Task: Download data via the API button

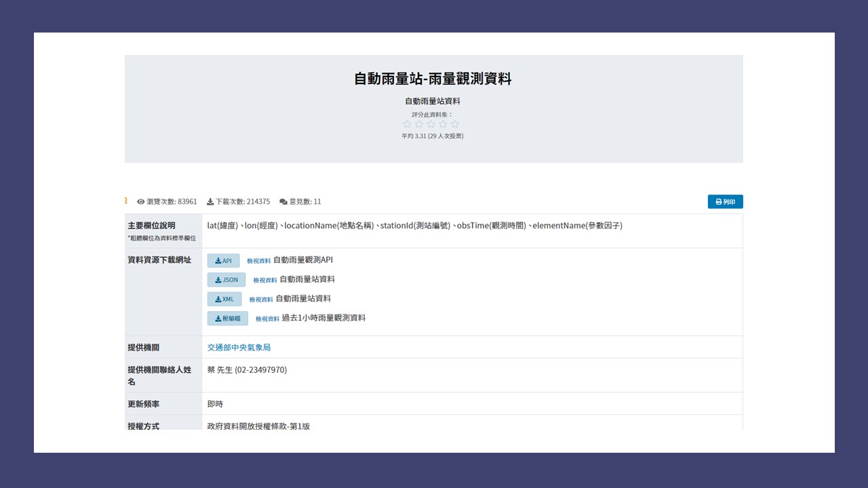Action: coord(224,260)
